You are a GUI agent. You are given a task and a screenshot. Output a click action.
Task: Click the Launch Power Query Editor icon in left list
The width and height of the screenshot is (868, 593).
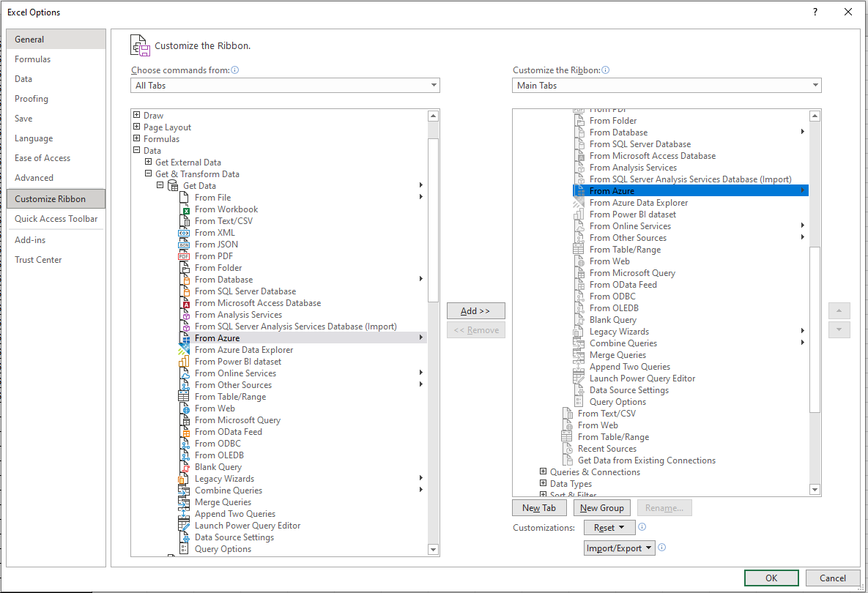184,526
